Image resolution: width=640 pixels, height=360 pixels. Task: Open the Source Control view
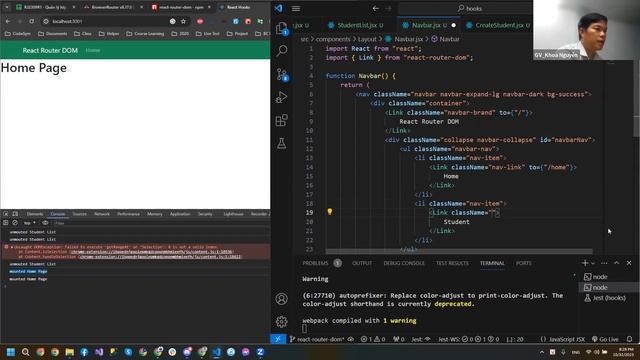tap(282, 74)
